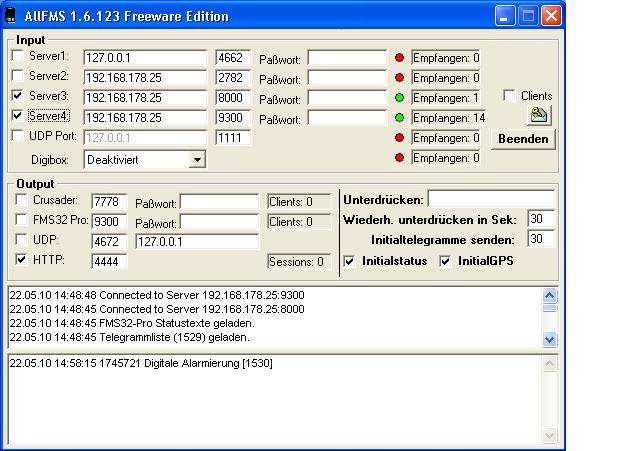Click the Crusader Paßwort field
This screenshot has height=451, width=639.
pyautogui.click(x=219, y=201)
